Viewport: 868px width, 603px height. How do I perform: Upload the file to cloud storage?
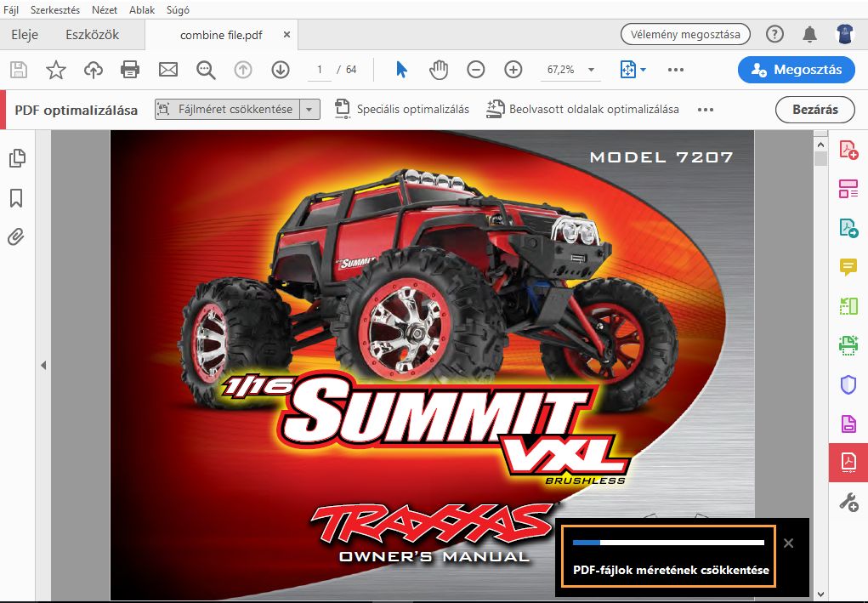pyautogui.click(x=93, y=70)
